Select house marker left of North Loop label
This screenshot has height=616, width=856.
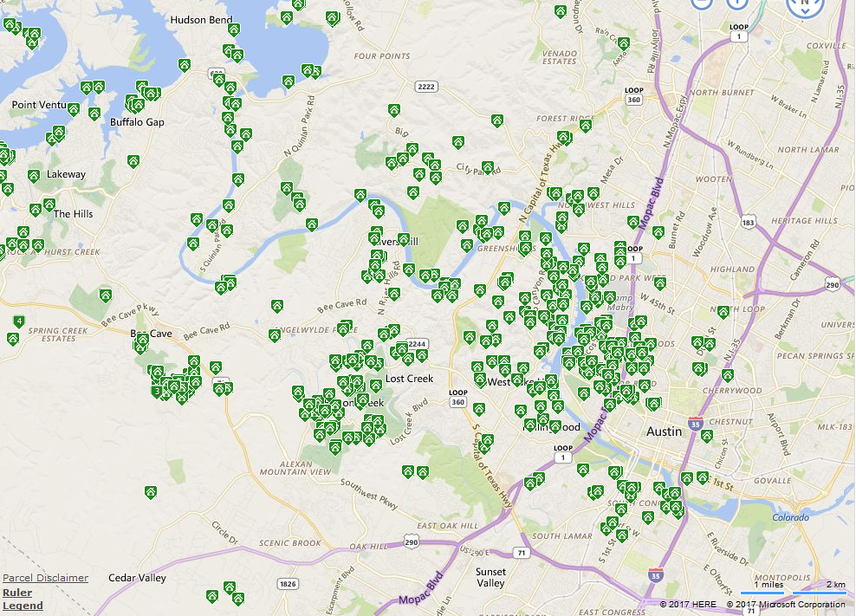click(723, 311)
